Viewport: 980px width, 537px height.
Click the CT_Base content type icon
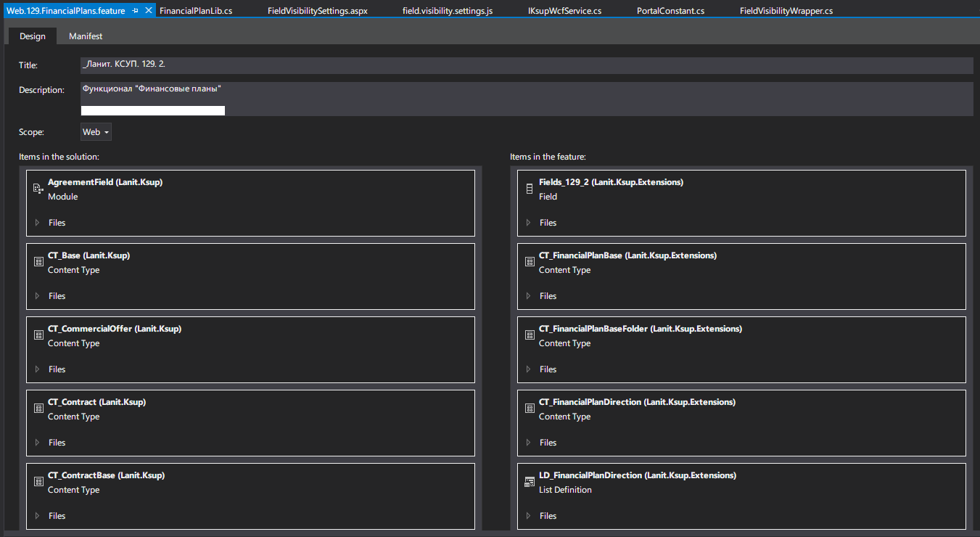coord(38,262)
